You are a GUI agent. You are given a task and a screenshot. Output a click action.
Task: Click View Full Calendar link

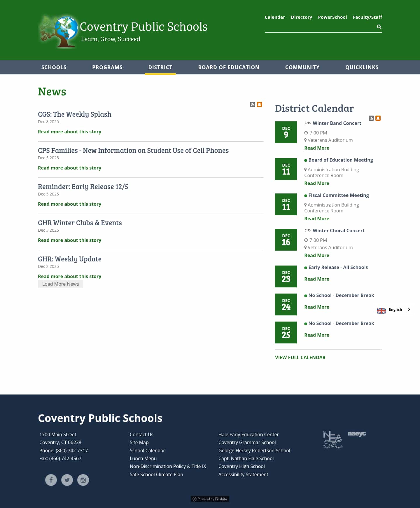(x=300, y=357)
